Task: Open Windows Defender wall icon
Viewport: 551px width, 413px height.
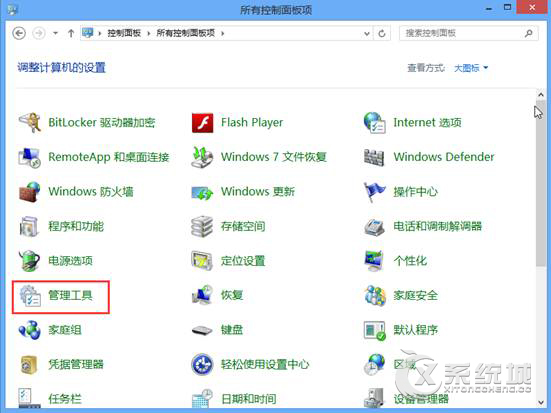Action: (374, 157)
